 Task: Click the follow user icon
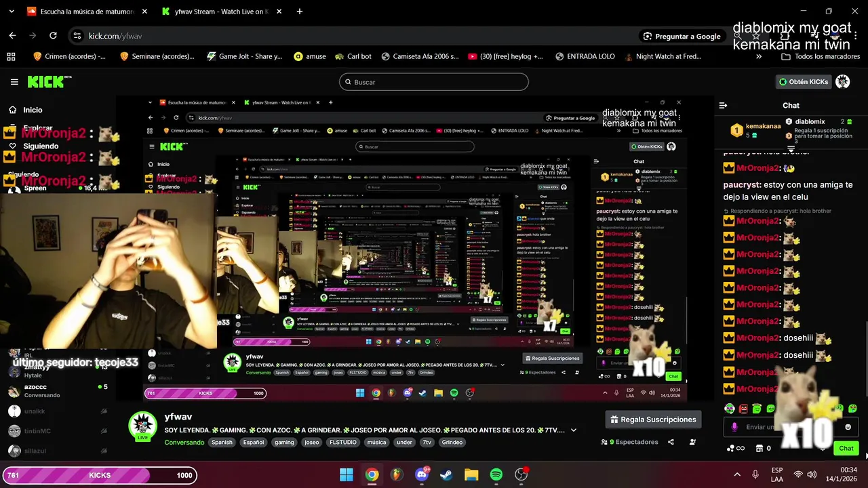tap(692, 442)
